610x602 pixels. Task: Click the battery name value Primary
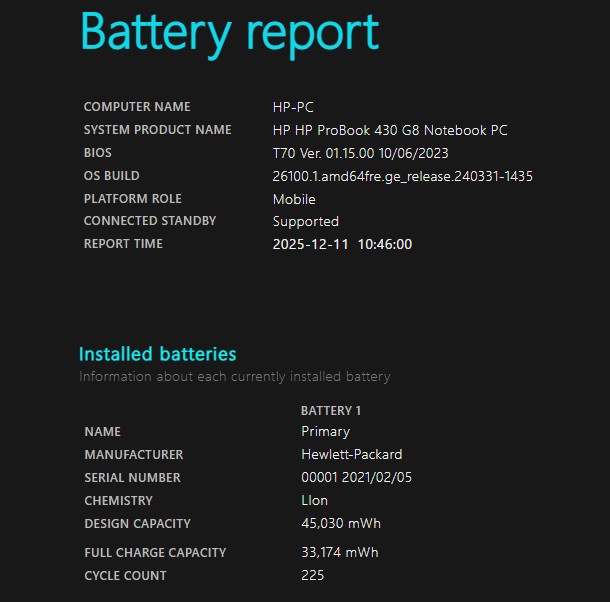[x=325, y=432]
